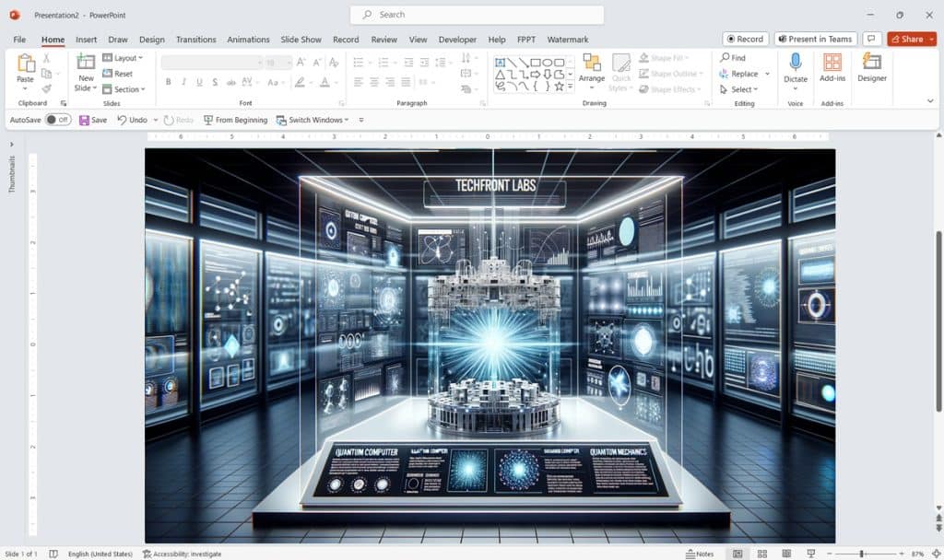The height and width of the screenshot is (560, 944).
Task: Open the Slide Show ribbon tab
Action: click(x=301, y=40)
